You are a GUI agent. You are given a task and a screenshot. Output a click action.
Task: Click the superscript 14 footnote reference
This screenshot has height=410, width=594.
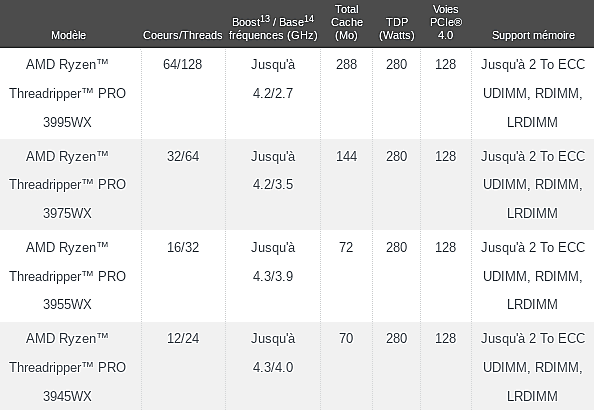[309, 19]
